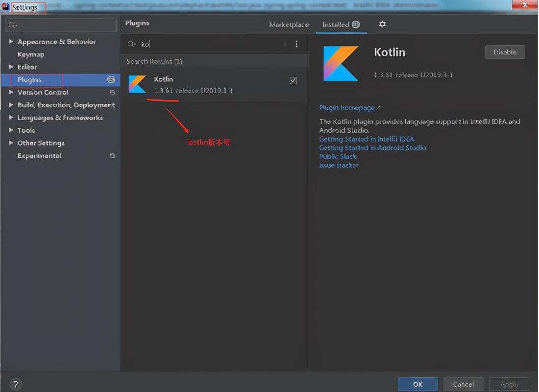Viewport: 539px width, 392px height.
Task: Expand Build, Execution, Deployment arrow
Action: [x=11, y=105]
